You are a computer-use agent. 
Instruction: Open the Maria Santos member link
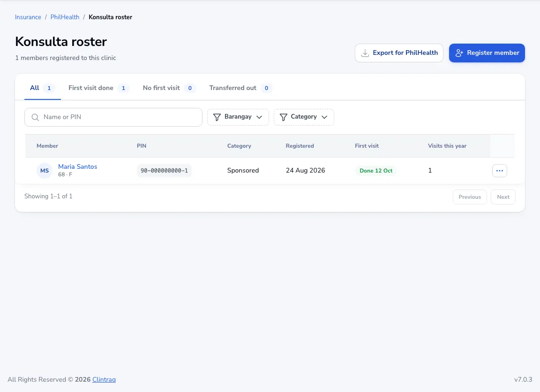point(77,166)
